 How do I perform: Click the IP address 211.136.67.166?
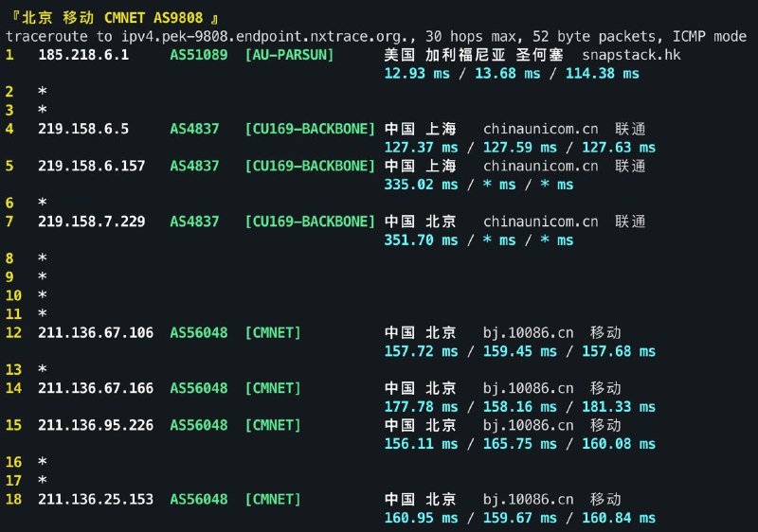[96, 388]
